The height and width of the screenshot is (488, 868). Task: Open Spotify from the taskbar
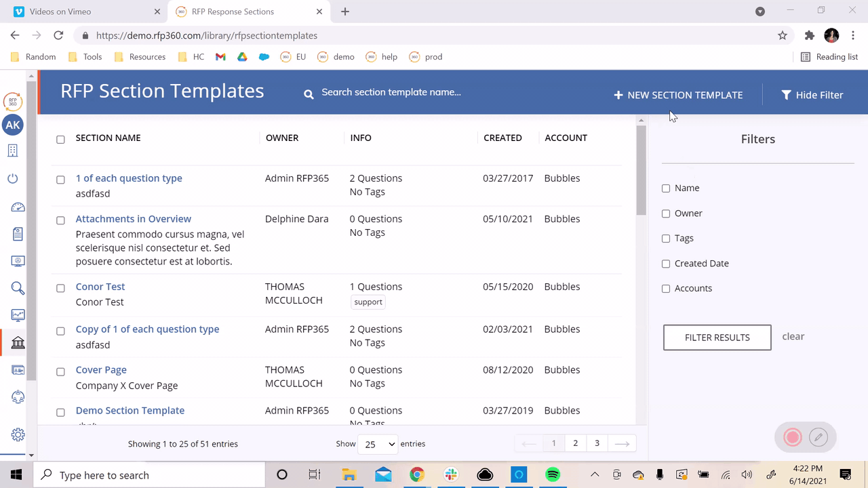(553, 474)
